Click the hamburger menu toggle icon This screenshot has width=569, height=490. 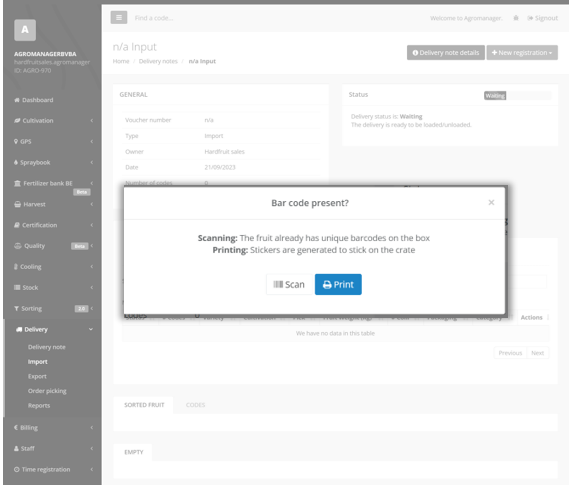pyautogui.click(x=119, y=17)
